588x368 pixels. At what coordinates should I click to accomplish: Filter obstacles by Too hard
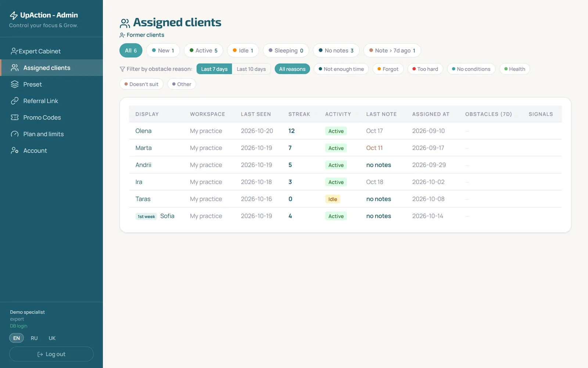coord(425,69)
